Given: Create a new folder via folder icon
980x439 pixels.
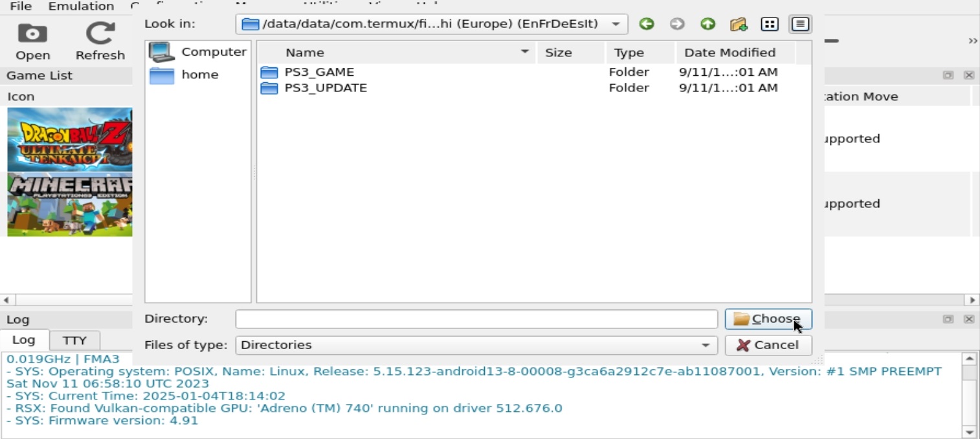Looking at the screenshot, I should pyautogui.click(x=739, y=24).
